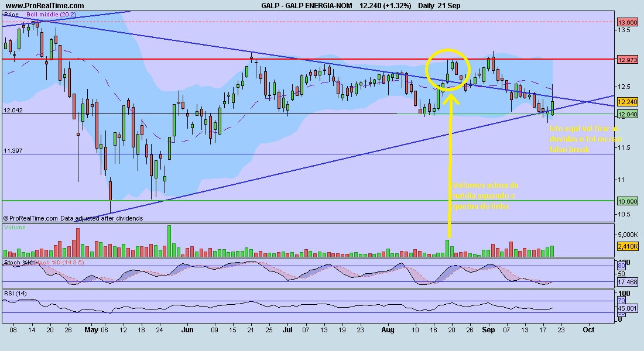
Task: Click the "Data adjusted after dividends" notice
Action: point(101,218)
